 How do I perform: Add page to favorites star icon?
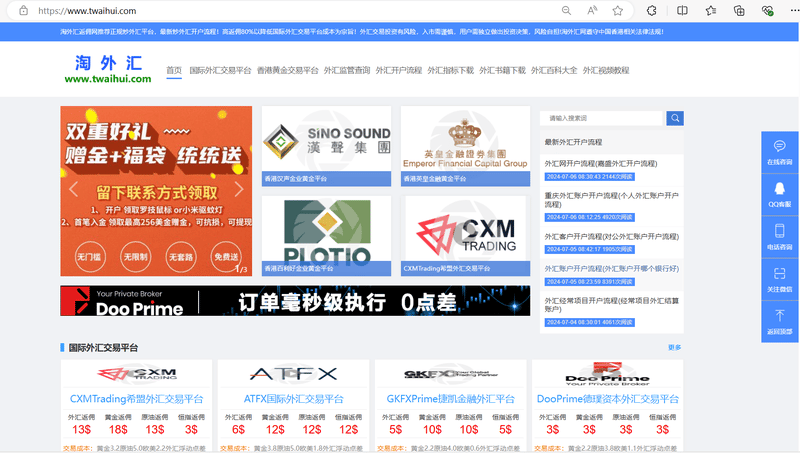coord(618,11)
